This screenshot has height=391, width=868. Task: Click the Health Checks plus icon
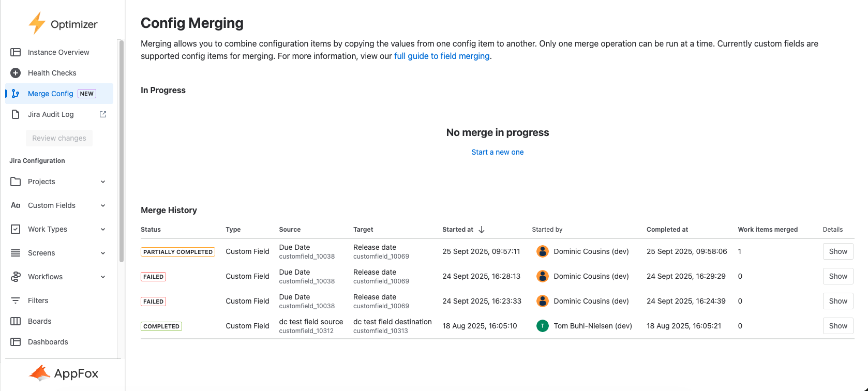(16, 73)
